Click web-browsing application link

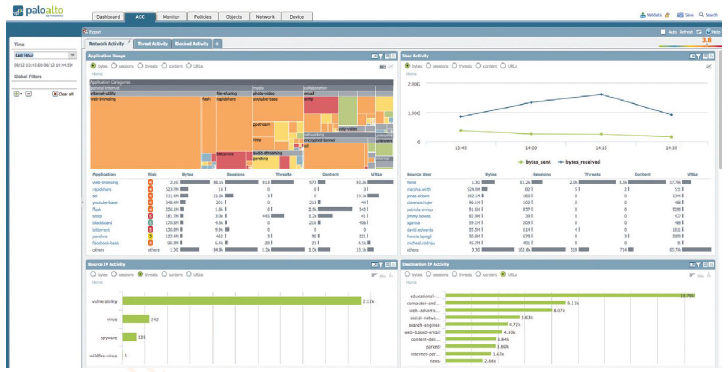pos(105,183)
